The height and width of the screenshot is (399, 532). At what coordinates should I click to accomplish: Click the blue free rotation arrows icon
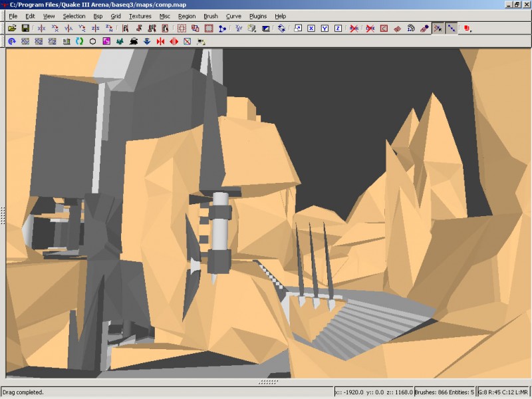(281, 28)
